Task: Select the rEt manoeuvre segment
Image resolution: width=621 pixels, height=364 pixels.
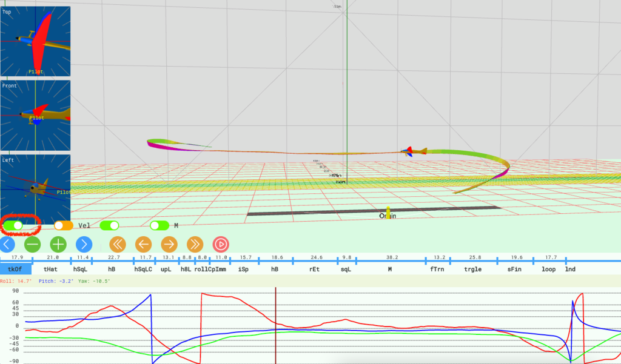Action: pyautogui.click(x=314, y=269)
